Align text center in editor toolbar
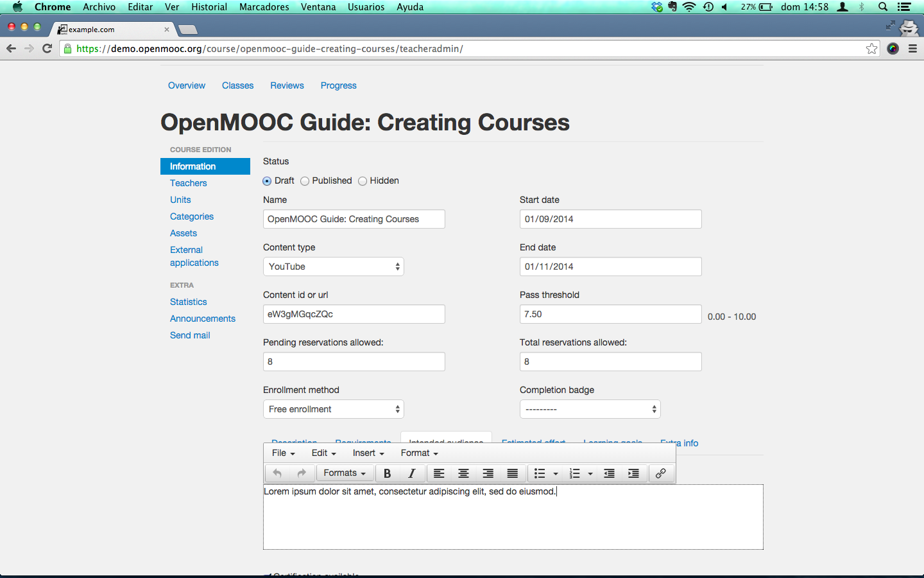The height and width of the screenshot is (578, 924). click(x=463, y=473)
